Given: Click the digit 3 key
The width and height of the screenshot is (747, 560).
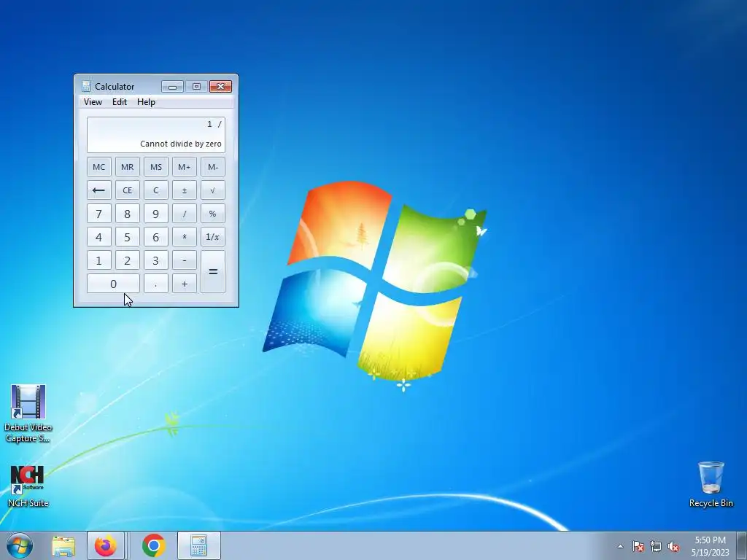Looking at the screenshot, I should 156,260.
